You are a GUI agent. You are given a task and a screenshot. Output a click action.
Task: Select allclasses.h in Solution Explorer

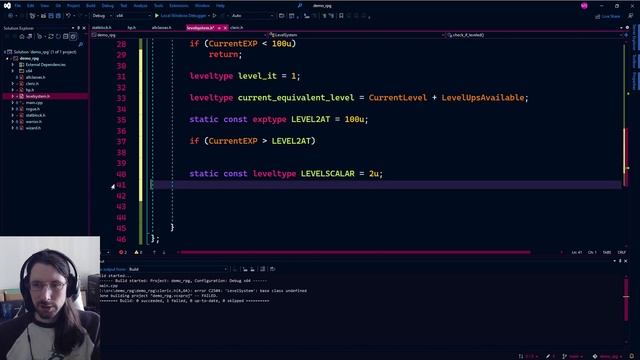36,77
